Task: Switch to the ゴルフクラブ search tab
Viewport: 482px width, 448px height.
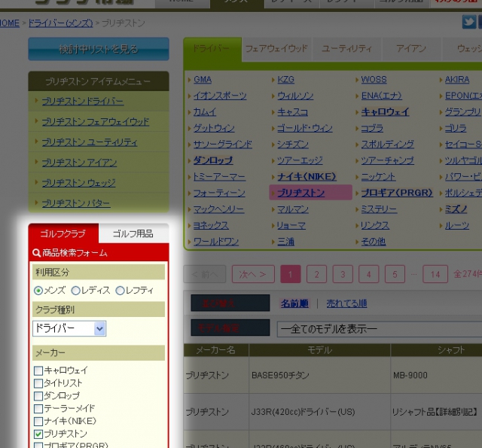Action: [63, 233]
